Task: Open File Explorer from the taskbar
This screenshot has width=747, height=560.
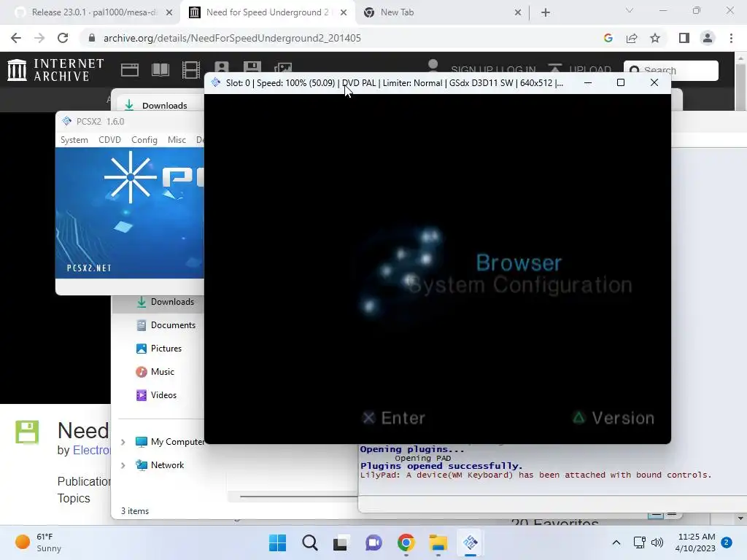Action: point(438,542)
